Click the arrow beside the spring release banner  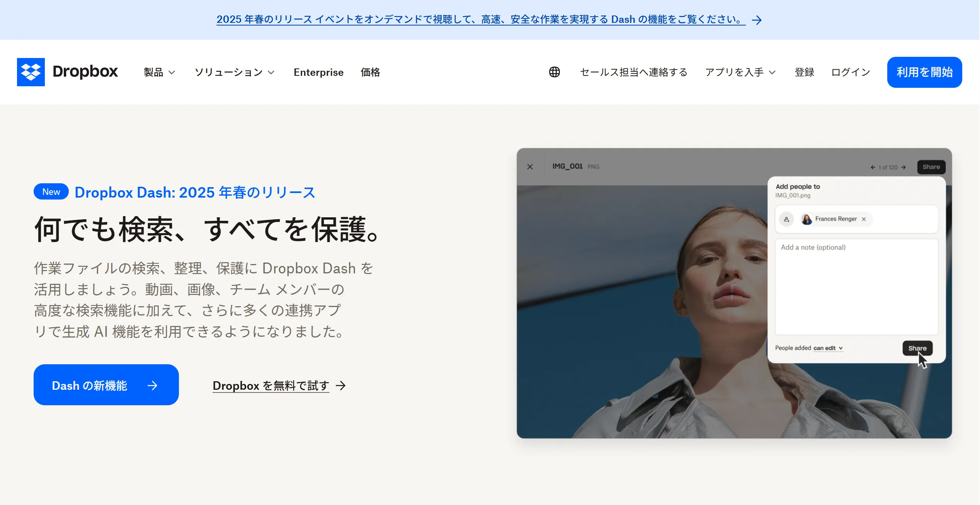(x=757, y=20)
